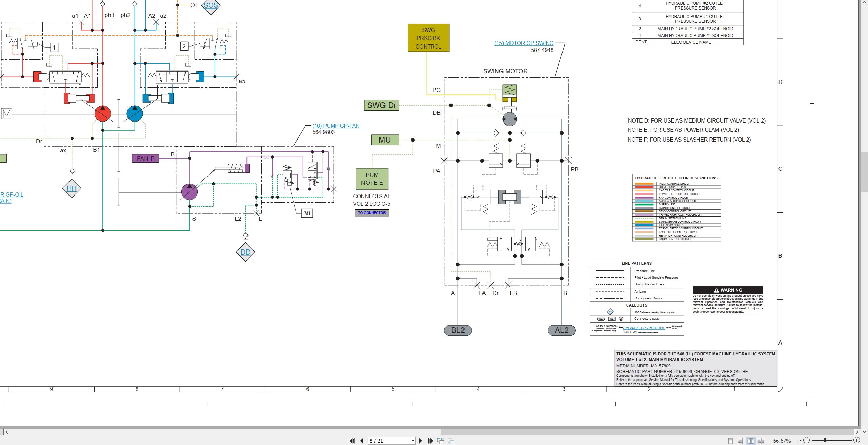Image resolution: width=868 pixels, height=445 pixels.
Task: Select continuous facing view layout
Action: coord(761,441)
